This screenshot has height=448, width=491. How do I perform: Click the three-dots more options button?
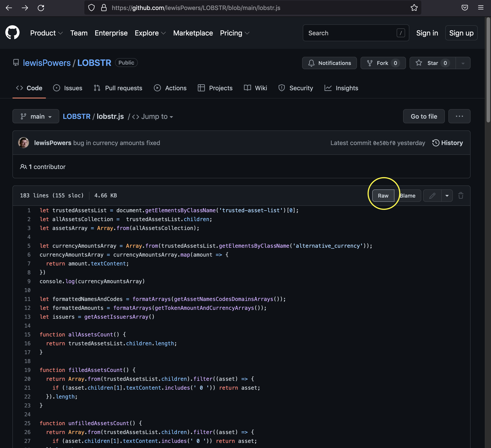pyautogui.click(x=459, y=116)
